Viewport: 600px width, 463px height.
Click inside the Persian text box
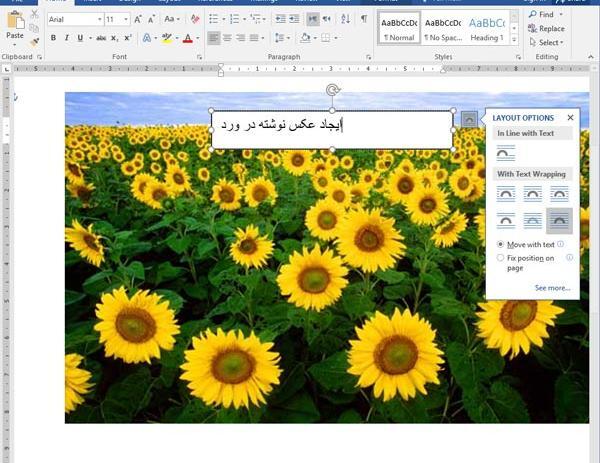point(332,130)
